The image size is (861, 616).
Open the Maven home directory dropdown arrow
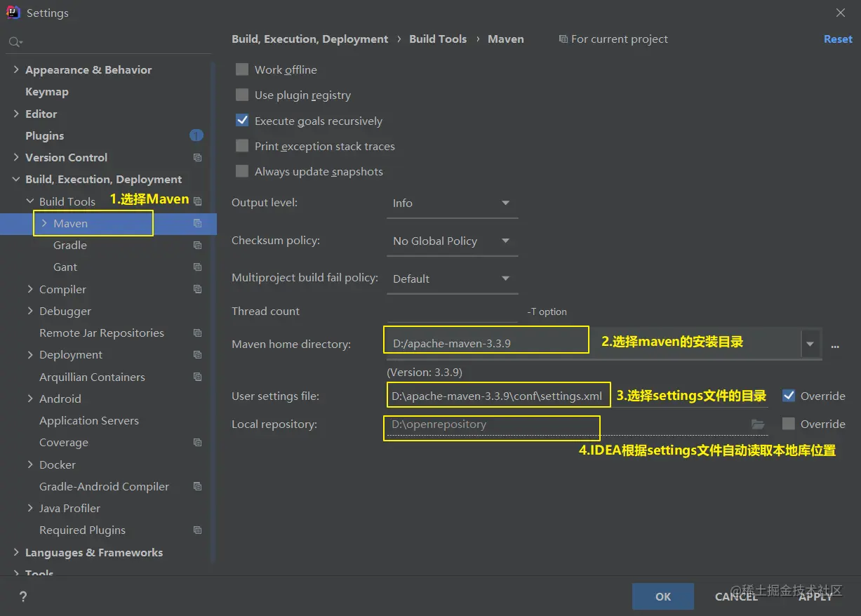click(x=810, y=344)
